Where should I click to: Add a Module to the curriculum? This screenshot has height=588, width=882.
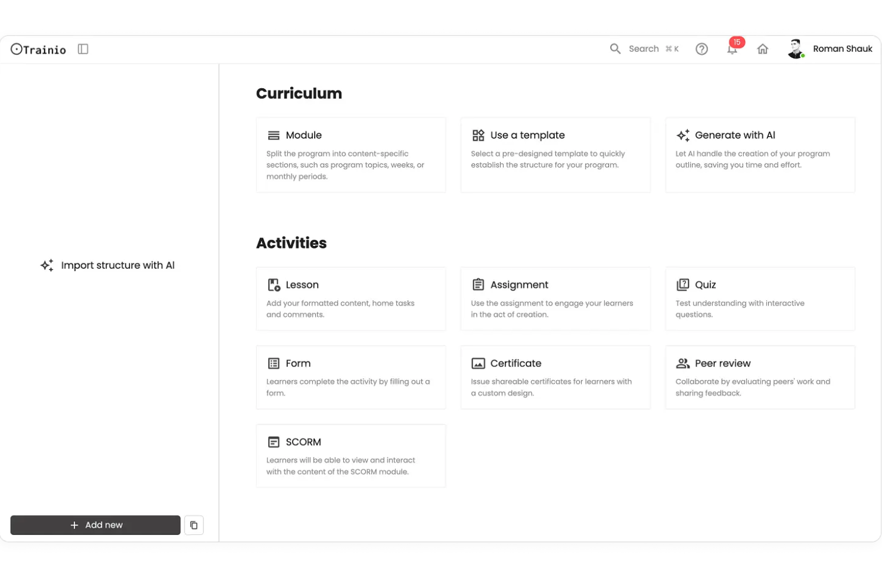pyautogui.click(x=351, y=154)
